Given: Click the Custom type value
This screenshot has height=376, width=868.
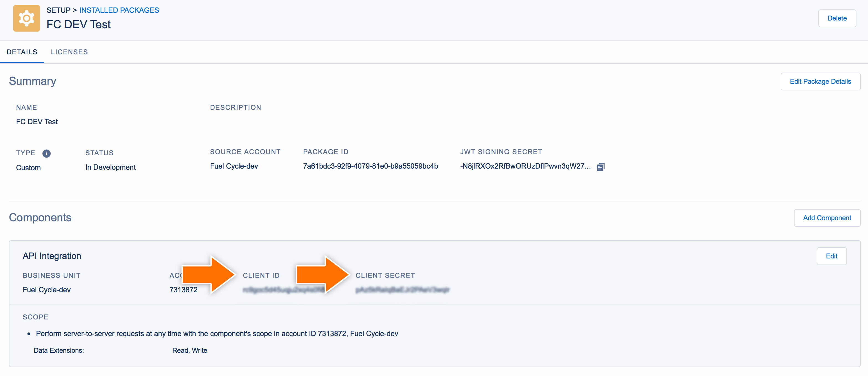Looking at the screenshot, I should pyautogui.click(x=28, y=167).
